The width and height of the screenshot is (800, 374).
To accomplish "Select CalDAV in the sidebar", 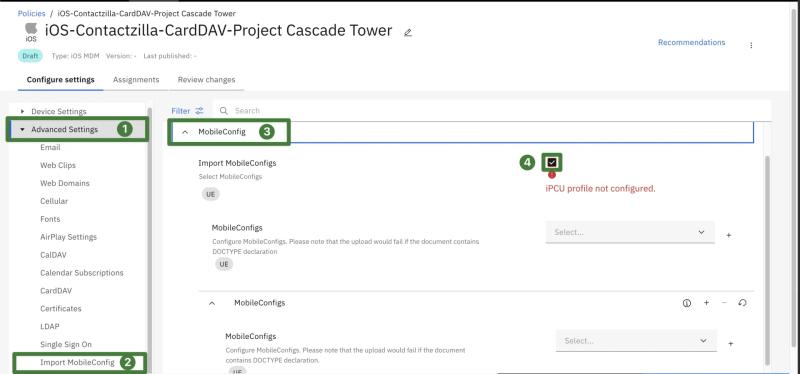I will pos(53,255).
